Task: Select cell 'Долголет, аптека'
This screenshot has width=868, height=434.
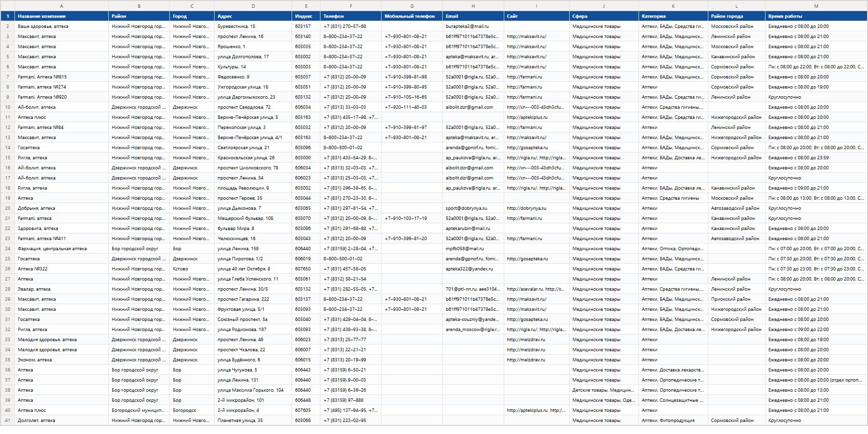Action: [x=62, y=421]
